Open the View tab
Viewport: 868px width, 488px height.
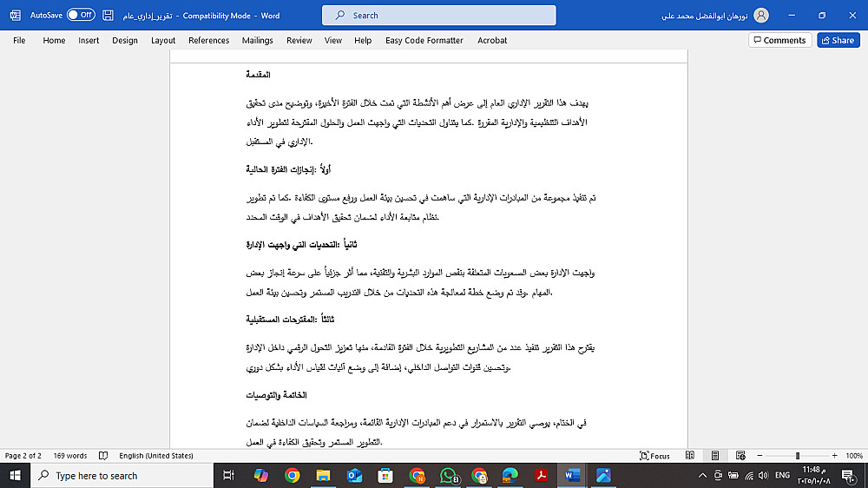(333, 41)
